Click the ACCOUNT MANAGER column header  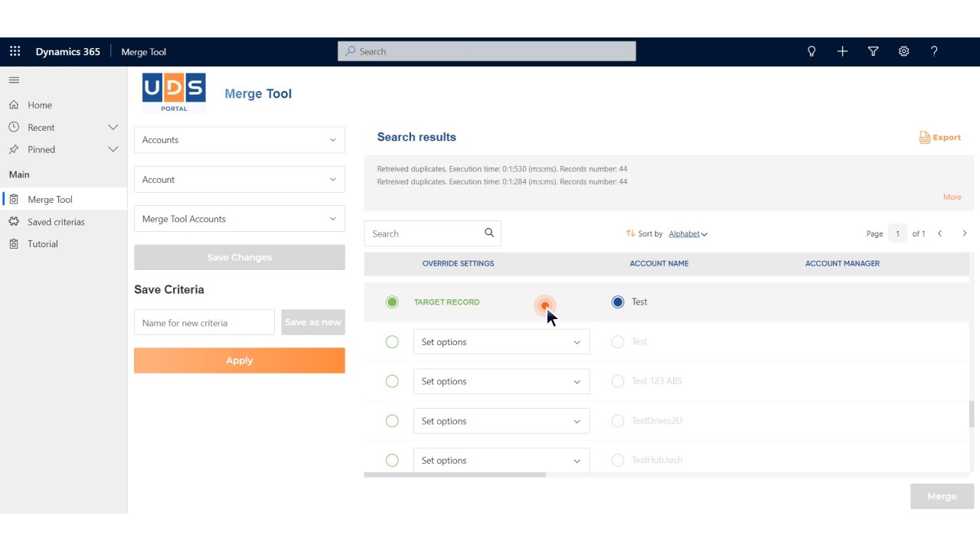(842, 263)
